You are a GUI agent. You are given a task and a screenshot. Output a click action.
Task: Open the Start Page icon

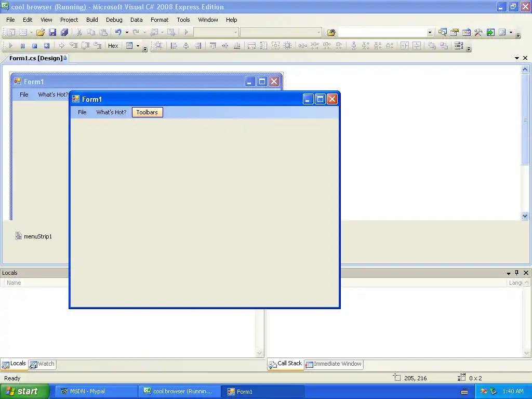coord(490,32)
